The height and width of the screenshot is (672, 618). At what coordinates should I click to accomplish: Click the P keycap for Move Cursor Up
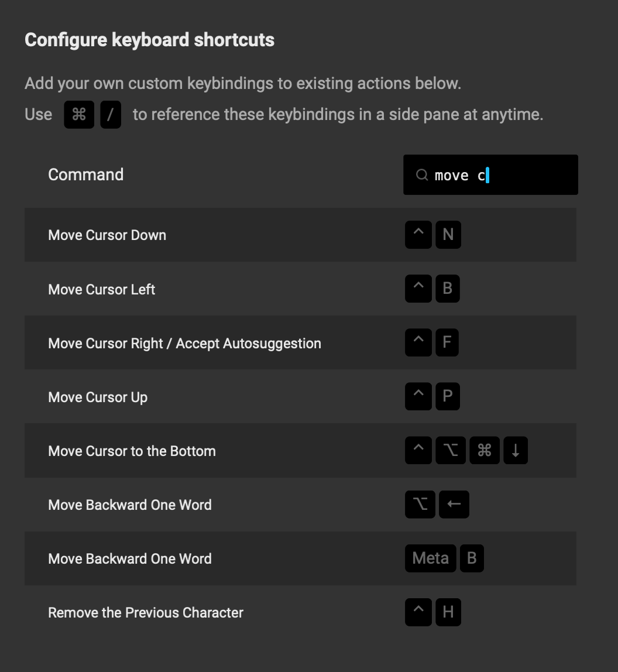tap(448, 396)
